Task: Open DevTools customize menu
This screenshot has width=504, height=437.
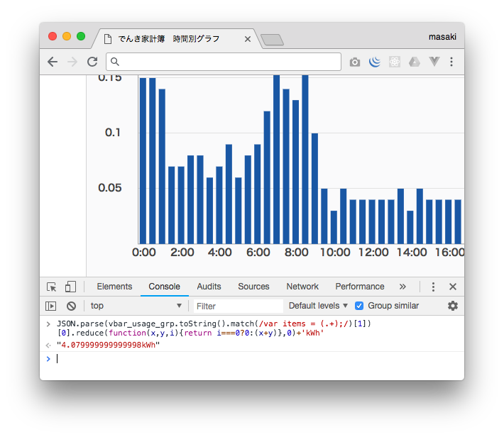Action: click(433, 287)
